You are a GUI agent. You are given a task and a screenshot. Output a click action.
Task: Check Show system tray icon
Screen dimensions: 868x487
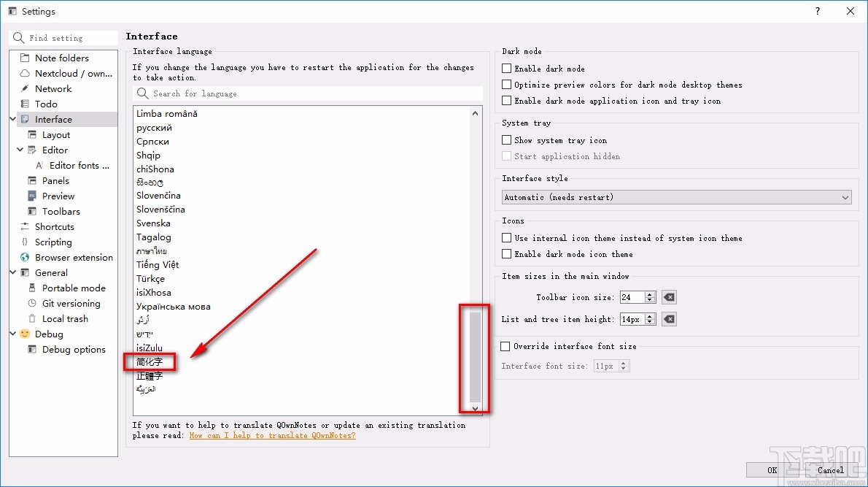pos(506,139)
